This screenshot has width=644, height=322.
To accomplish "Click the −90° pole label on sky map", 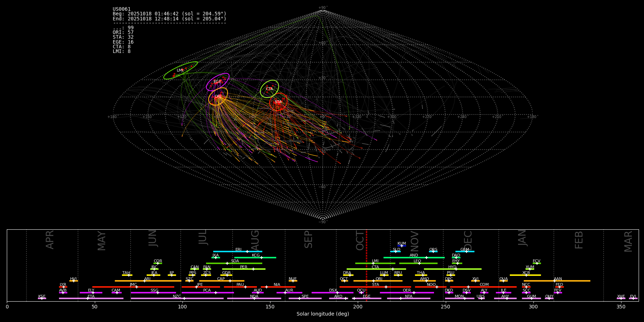I will [x=323, y=222].
